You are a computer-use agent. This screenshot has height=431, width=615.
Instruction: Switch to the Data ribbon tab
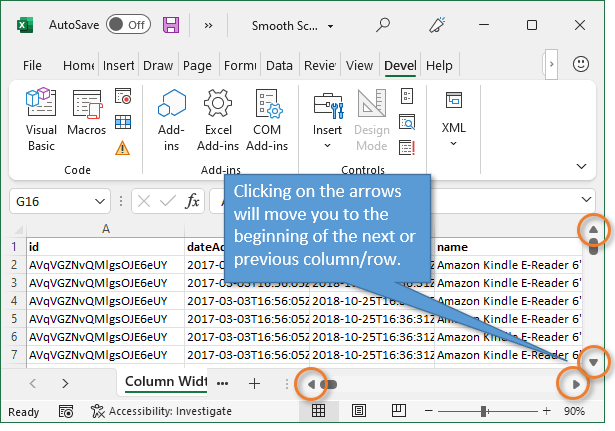pos(279,65)
